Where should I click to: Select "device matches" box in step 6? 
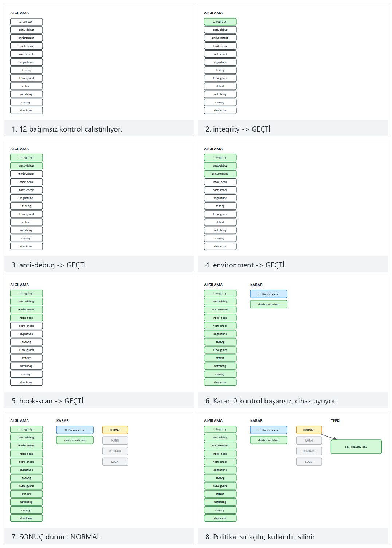coord(268,304)
